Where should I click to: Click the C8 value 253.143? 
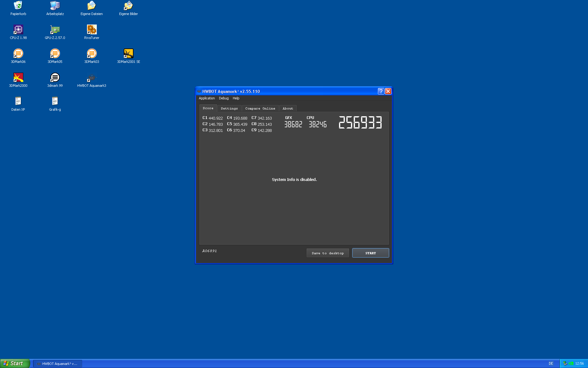[265, 124]
